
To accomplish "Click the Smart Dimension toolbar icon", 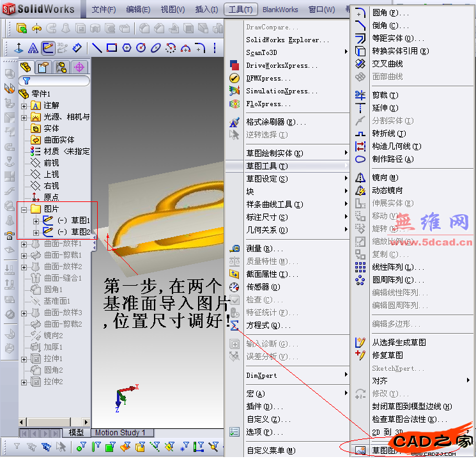I will coord(77,48).
